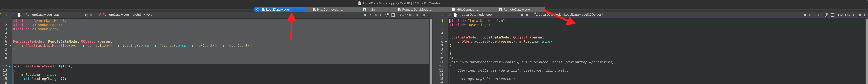The width and height of the screenshot is (868, 84).
Task: Click the line emit loadingChanged();
Action: [44, 79]
